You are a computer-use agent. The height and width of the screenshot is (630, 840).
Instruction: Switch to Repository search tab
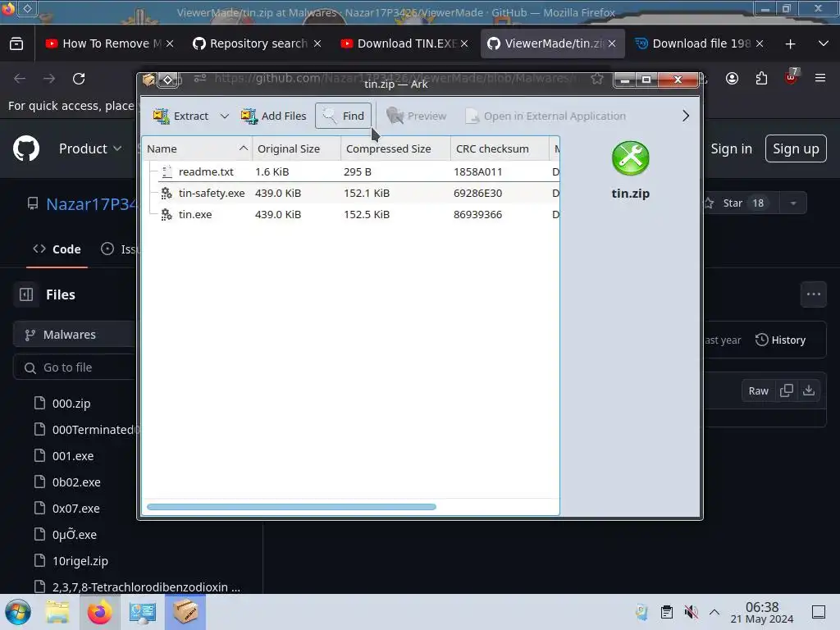[256, 43]
